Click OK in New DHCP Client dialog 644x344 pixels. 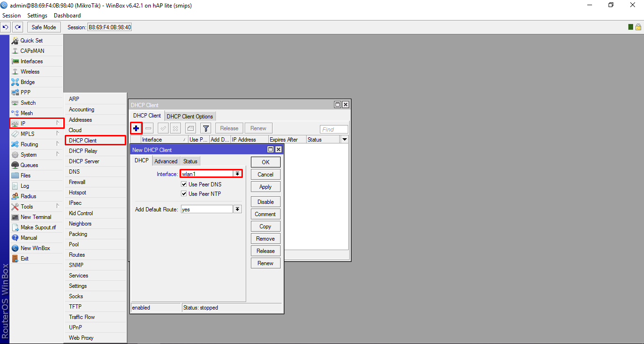pyautogui.click(x=266, y=162)
